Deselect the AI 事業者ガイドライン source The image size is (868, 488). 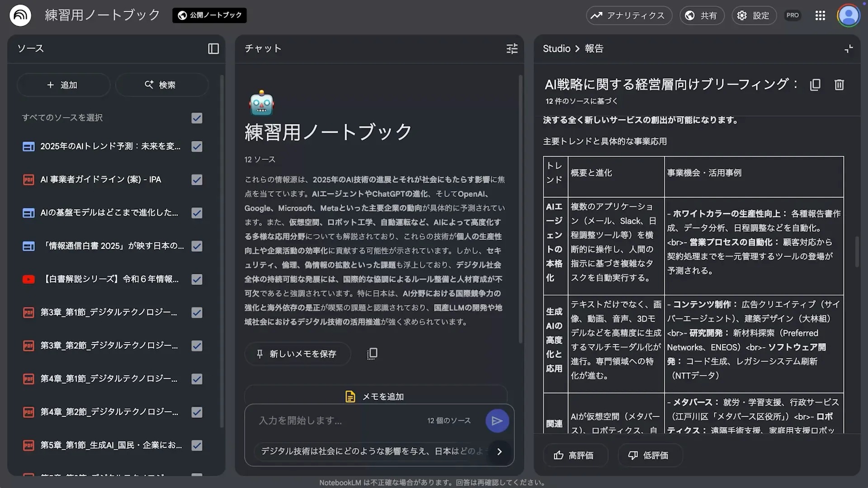[197, 179]
